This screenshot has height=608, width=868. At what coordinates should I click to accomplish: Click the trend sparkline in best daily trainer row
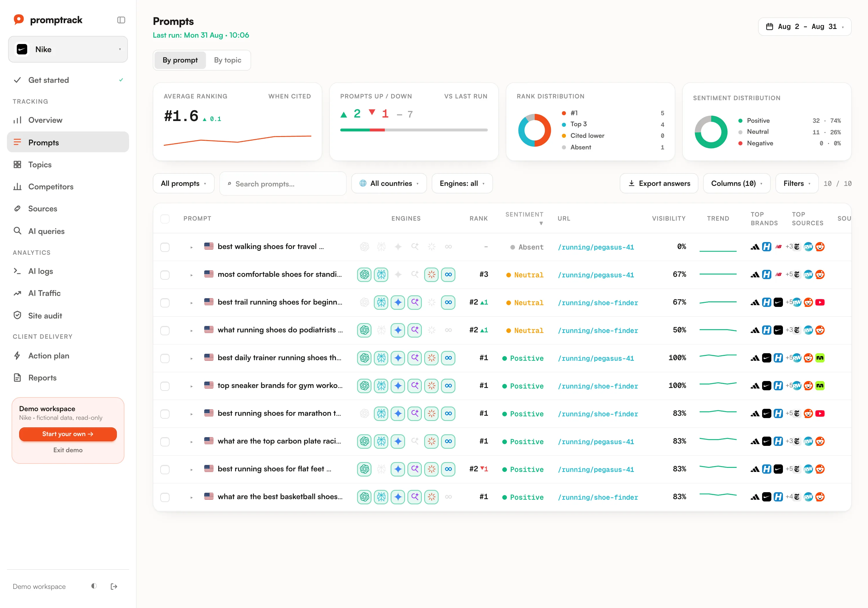[x=718, y=356]
